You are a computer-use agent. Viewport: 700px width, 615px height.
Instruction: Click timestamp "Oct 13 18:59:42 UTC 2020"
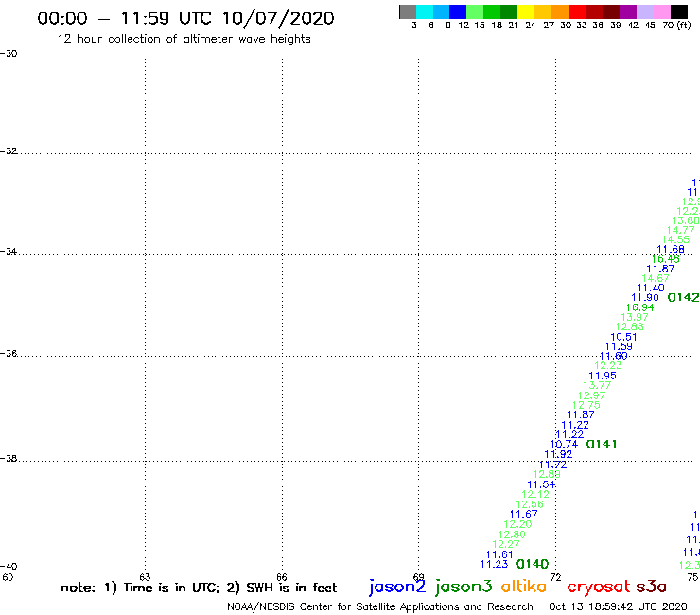618,607
